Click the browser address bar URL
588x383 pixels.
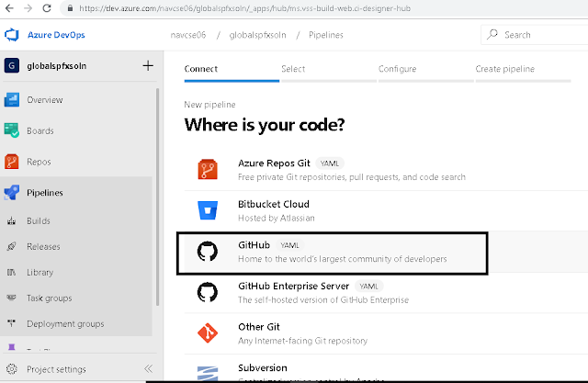coord(245,8)
